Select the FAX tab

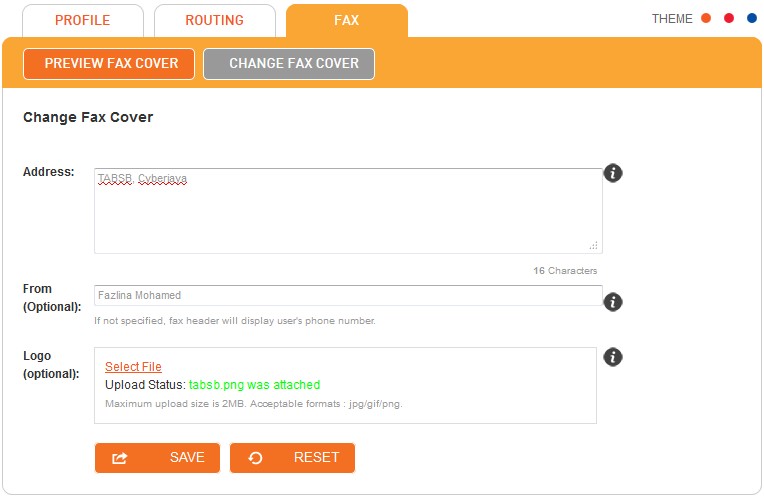point(346,20)
